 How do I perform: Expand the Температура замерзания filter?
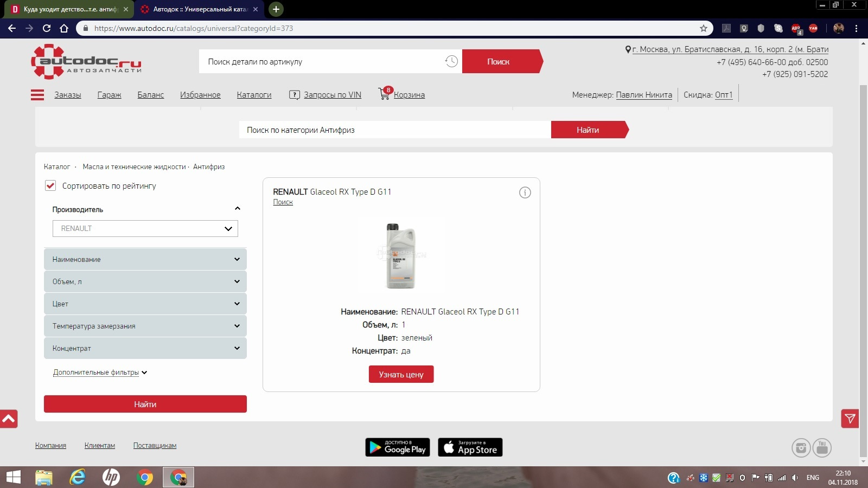tap(145, 326)
